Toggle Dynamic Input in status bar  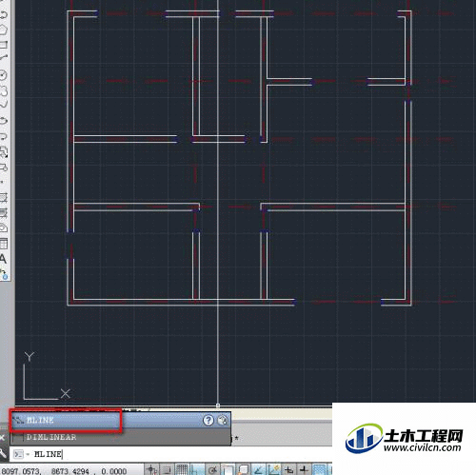(289, 469)
